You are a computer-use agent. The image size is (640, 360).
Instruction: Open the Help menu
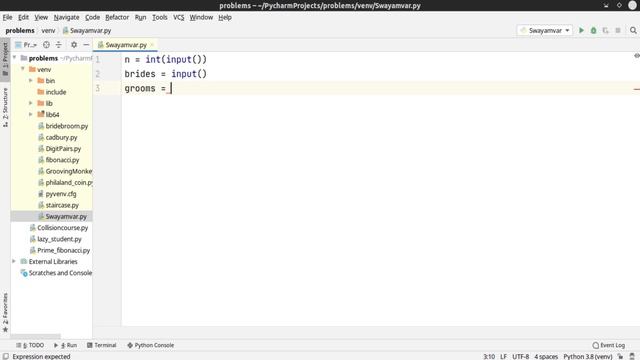225,17
